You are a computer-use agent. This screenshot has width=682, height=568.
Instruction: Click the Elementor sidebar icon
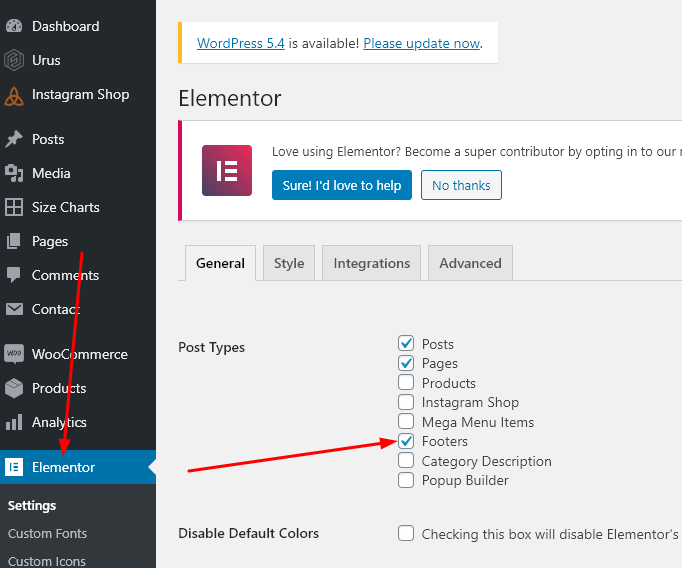pos(14,467)
